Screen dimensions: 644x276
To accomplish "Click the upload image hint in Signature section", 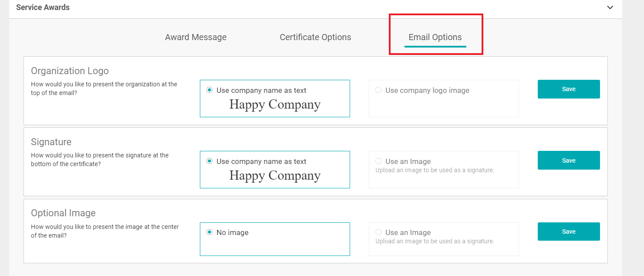I will (x=435, y=170).
